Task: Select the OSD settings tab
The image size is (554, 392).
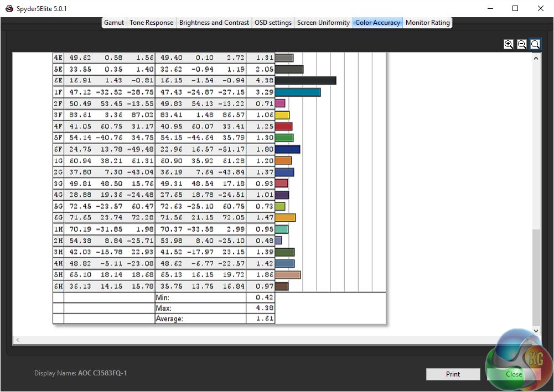Action: [273, 23]
